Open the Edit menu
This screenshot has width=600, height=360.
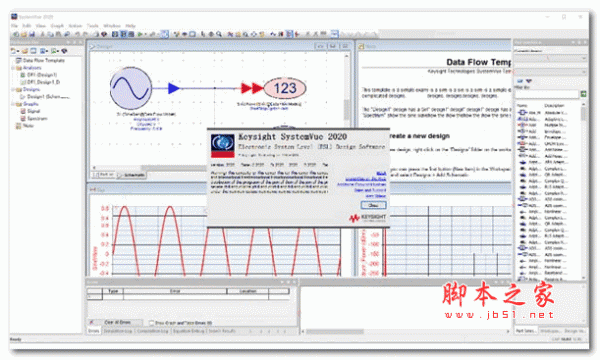point(27,26)
